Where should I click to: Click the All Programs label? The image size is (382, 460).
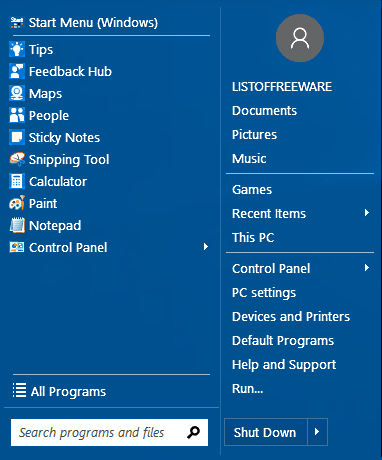[x=68, y=392]
